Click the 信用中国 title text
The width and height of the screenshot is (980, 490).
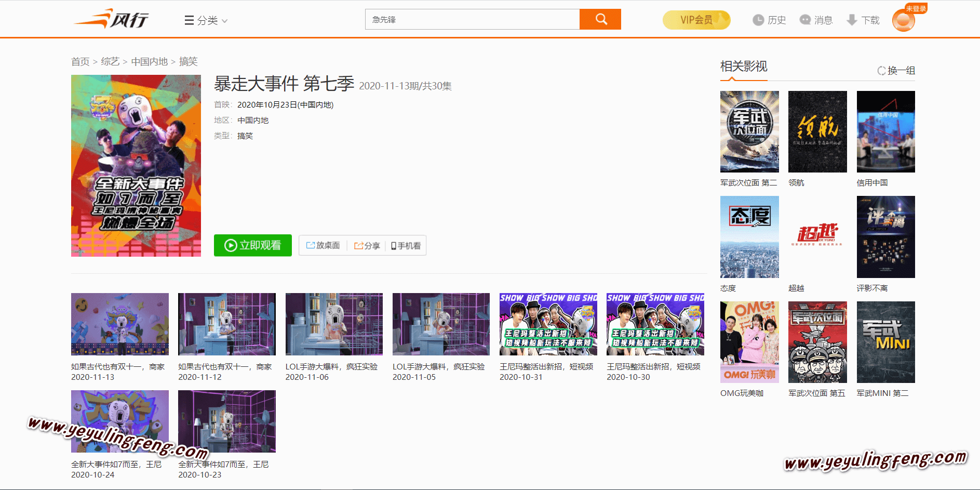coord(872,183)
